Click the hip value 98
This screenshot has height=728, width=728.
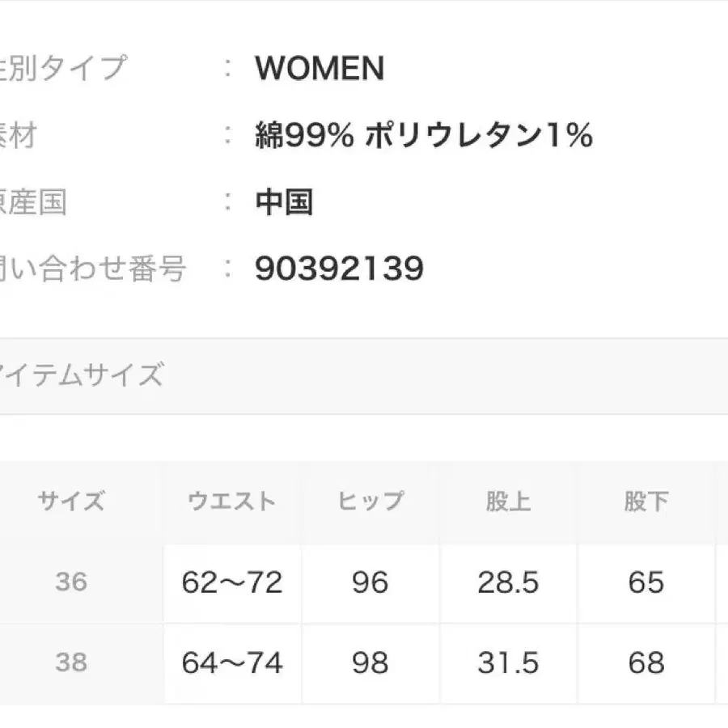pyautogui.click(x=370, y=663)
